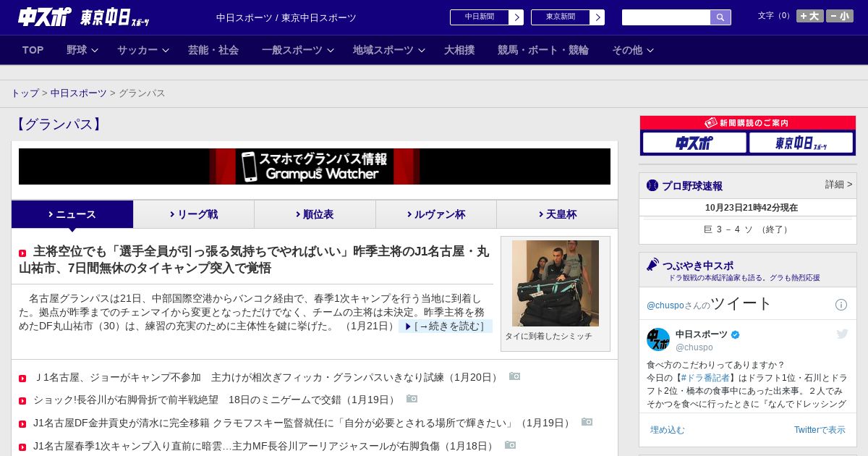Click the 続きを読む read-more link
Viewport: 868px width, 456px height.
(445, 326)
